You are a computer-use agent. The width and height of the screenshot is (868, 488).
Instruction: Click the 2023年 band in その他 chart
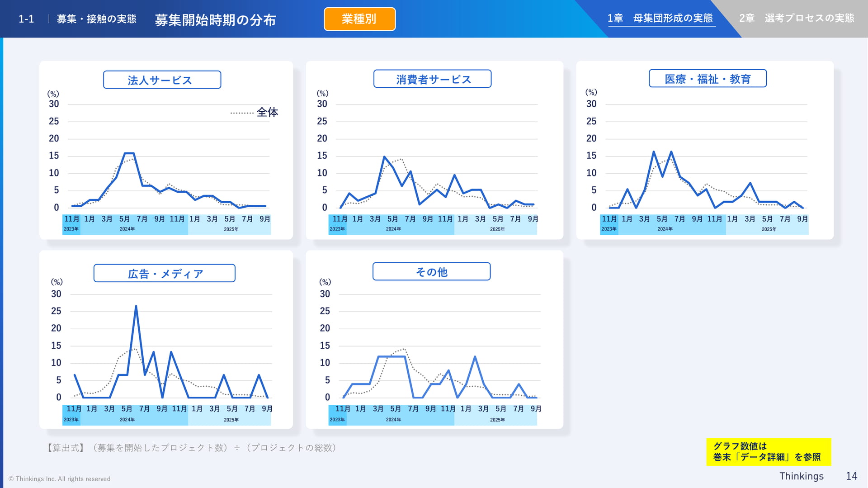(x=337, y=420)
